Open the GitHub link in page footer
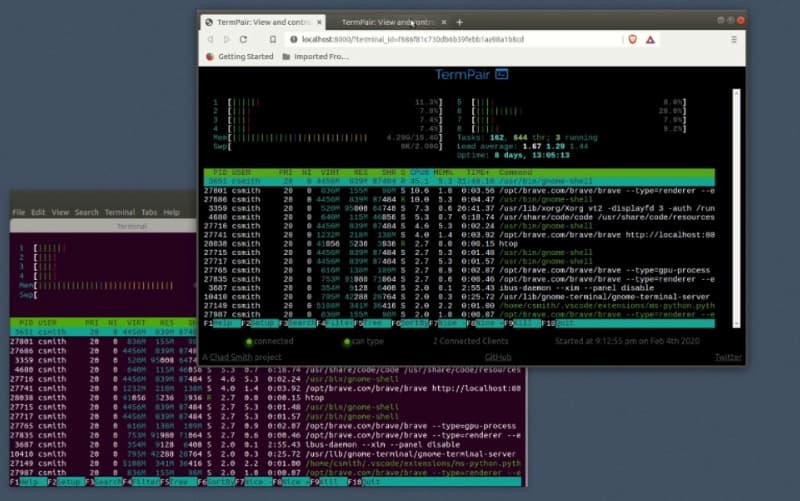 pyautogui.click(x=498, y=357)
